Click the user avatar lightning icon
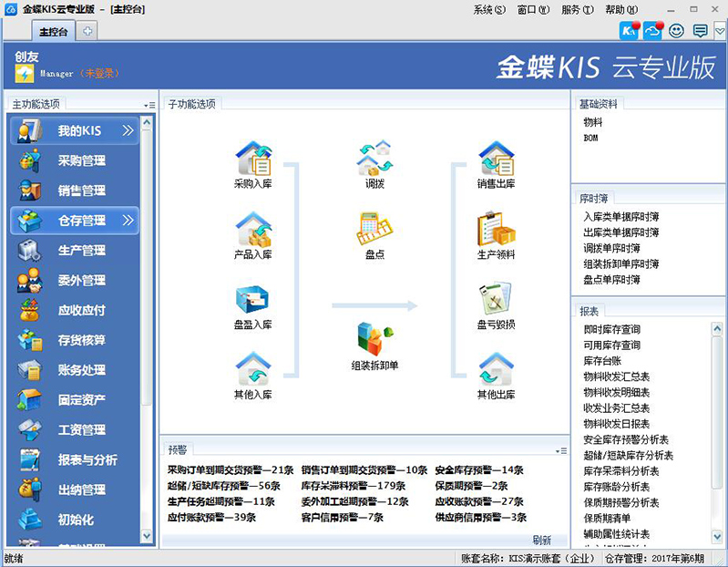Image resolution: width=728 pixels, height=567 pixels. [24, 73]
